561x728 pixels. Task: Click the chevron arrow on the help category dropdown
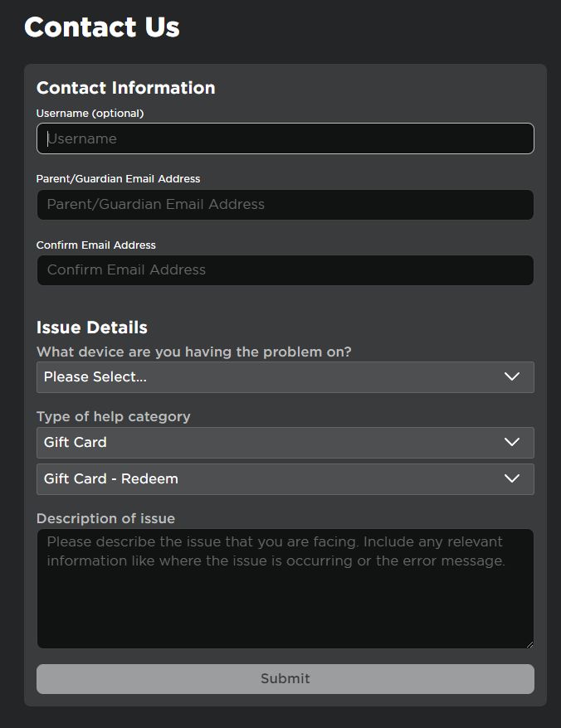click(512, 442)
